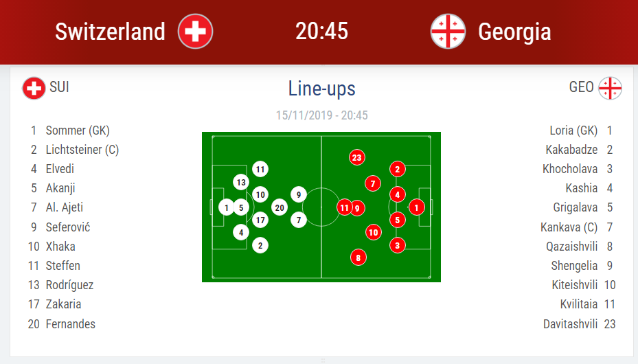Screen dimensions: 638x364
Task: Click Davitashvili in the Georgian lineup
Action: 571,324
